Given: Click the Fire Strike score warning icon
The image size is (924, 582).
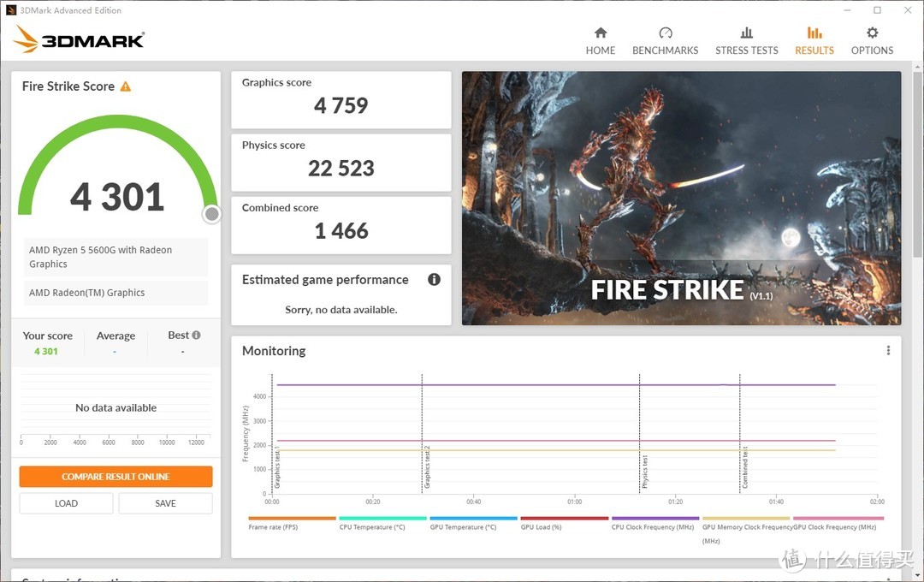Looking at the screenshot, I should (x=126, y=86).
